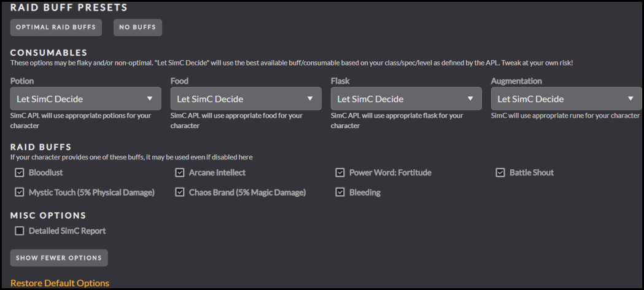Click the Bloodlust label text
The height and width of the screenshot is (290, 644).
point(46,173)
